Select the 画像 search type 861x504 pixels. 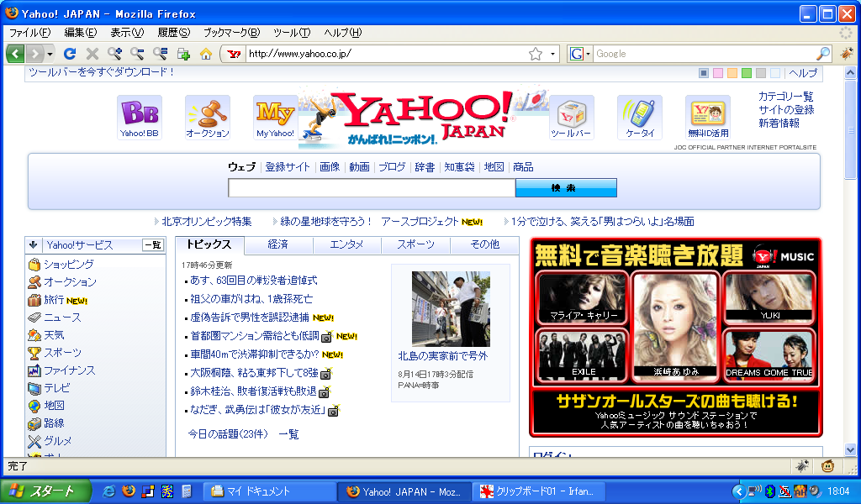coord(330,166)
